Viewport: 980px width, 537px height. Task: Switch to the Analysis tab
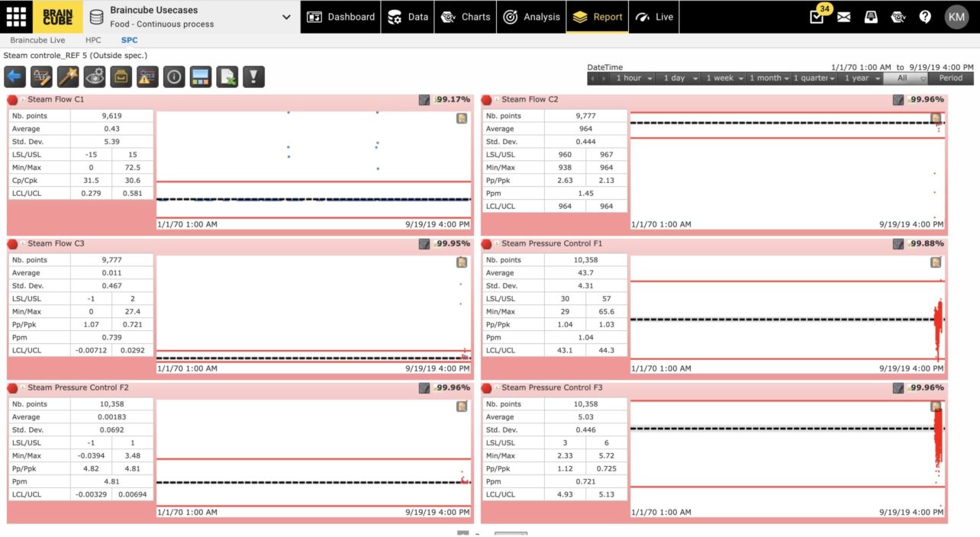tap(531, 17)
